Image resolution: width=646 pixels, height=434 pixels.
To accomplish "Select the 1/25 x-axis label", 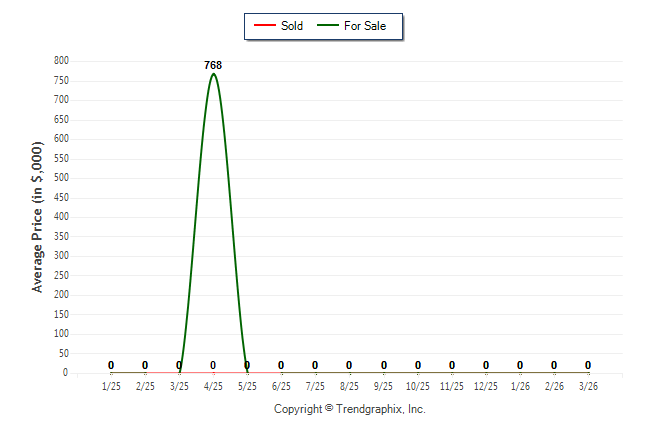I will [111, 386].
